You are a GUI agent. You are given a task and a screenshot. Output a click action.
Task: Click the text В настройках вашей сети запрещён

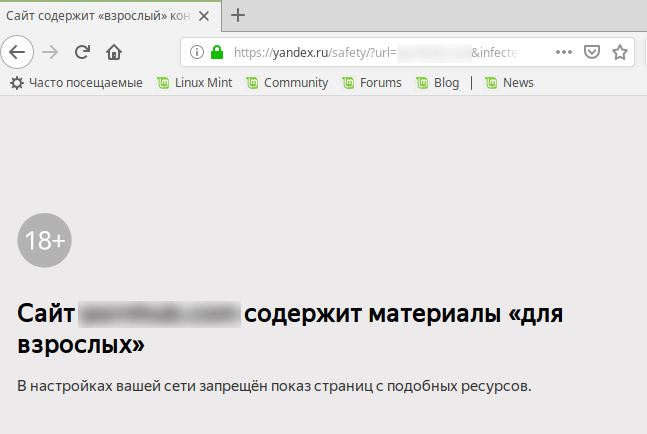coord(274,386)
